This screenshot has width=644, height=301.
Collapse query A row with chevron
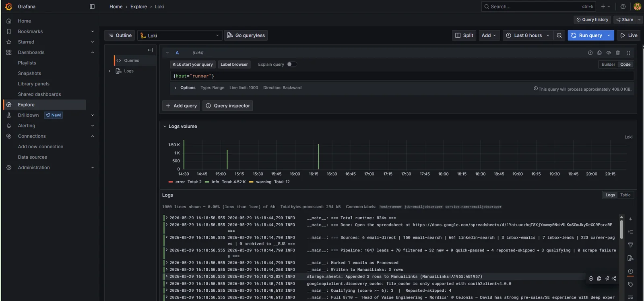(x=167, y=53)
